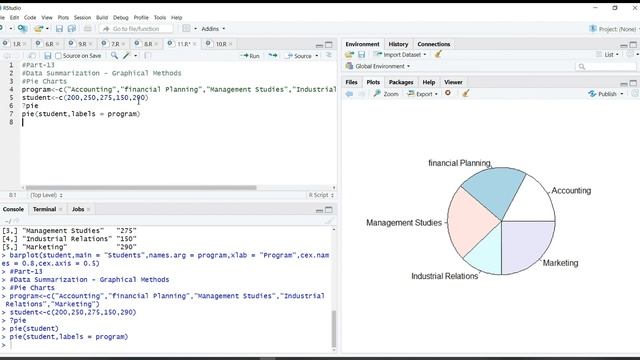Toggle the Source on Save checkbox

coord(58,56)
